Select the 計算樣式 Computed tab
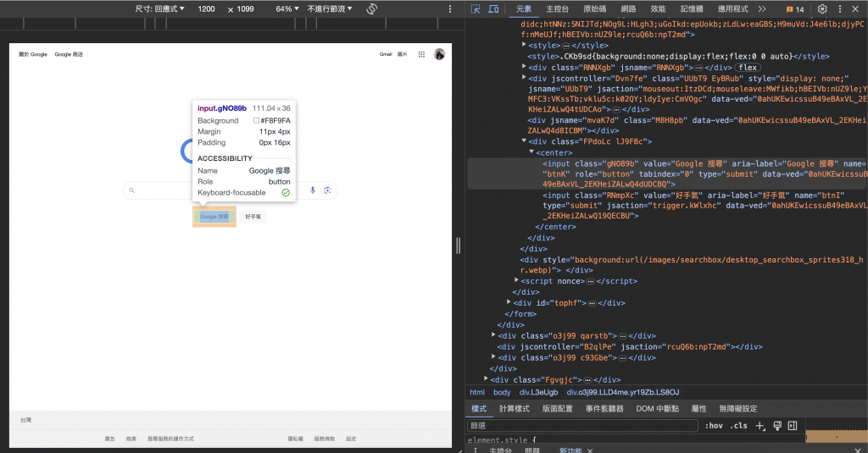 point(515,409)
